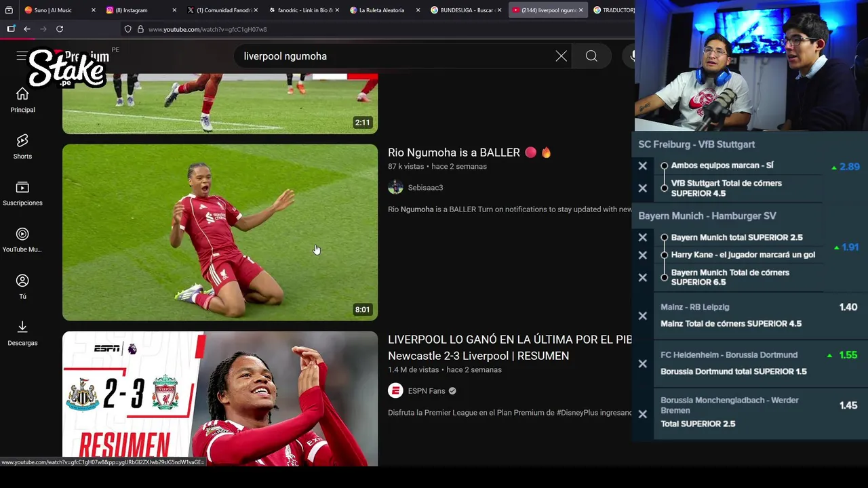The height and width of the screenshot is (488, 868).
Task: Open Suscripciones in the sidebar
Action: [x=22, y=193]
